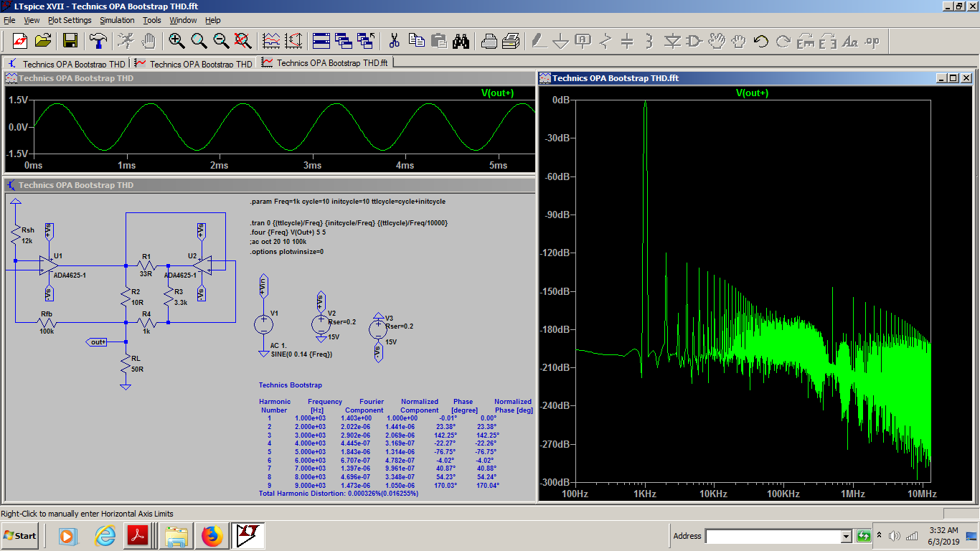Click the Windows Start button

click(20, 536)
